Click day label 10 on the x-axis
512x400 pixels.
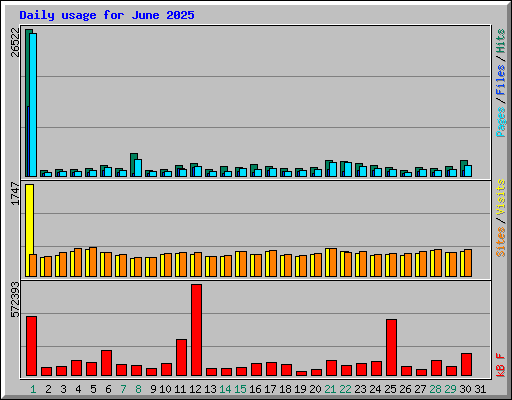[165, 389]
